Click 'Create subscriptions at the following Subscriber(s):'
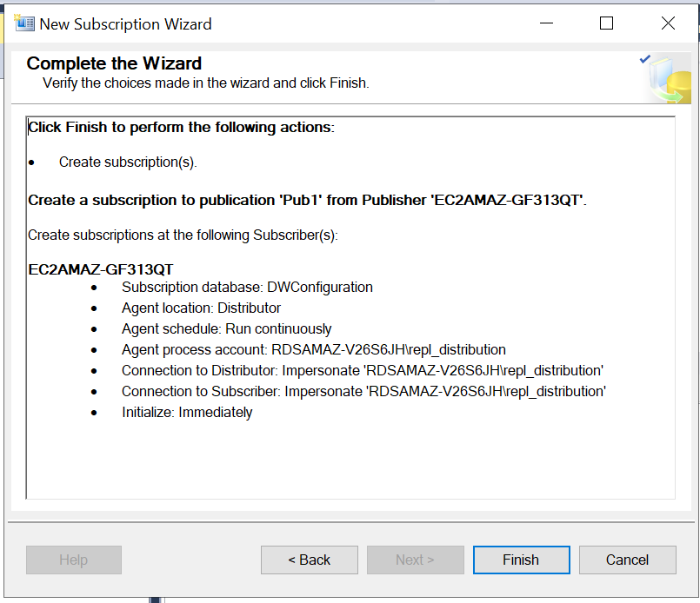 click(x=183, y=235)
